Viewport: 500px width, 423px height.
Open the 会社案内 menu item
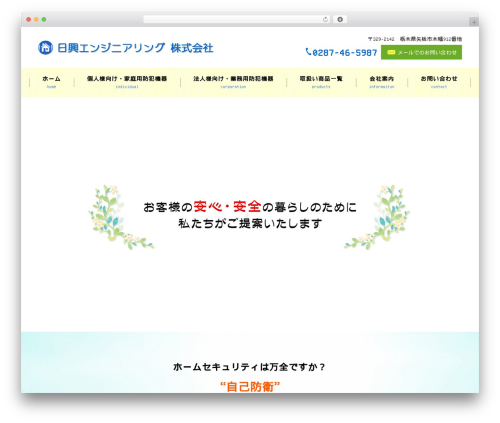pyautogui.click(x=382, y=82)
